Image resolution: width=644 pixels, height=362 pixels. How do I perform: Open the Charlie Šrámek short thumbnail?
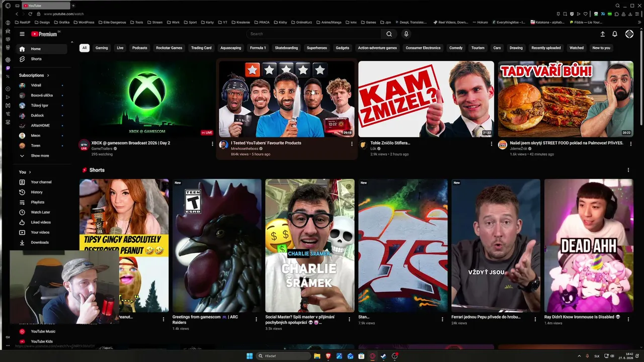310,245
